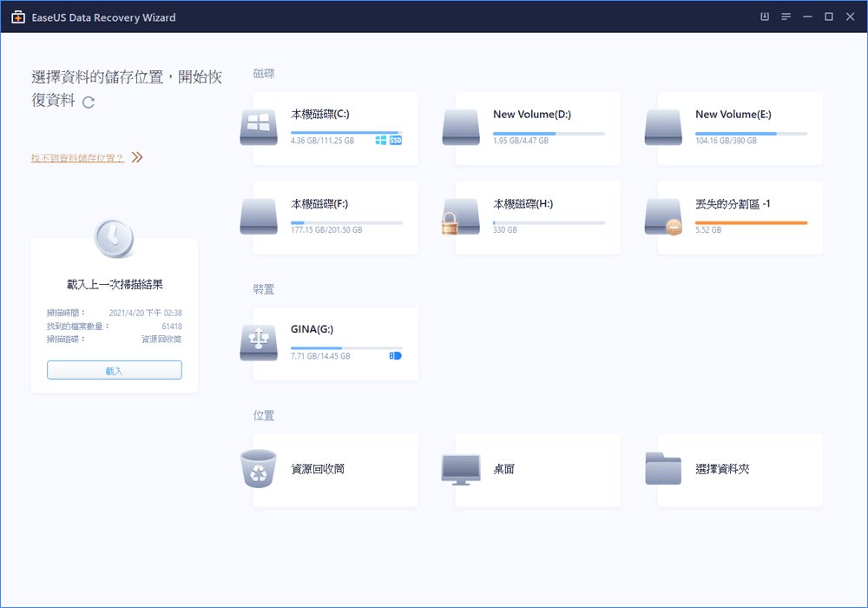Click the 位置 section header
The image size is (868, 608).
pyautogui.click(x=264, y=415)
